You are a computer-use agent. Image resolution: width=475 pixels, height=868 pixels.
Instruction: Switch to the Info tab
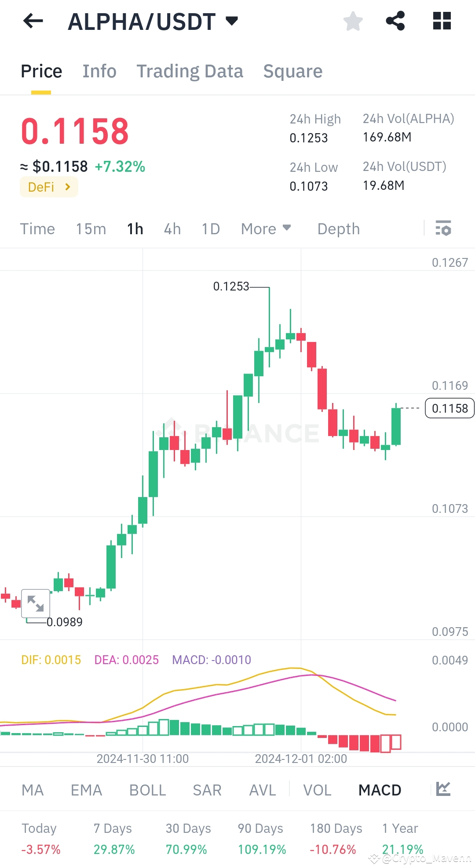(99, 71)
